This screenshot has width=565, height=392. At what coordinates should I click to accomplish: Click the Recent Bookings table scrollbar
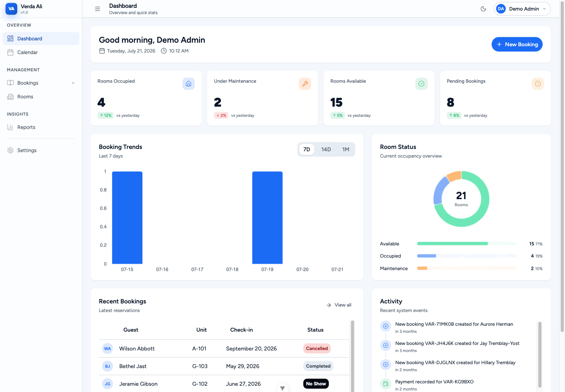[352, 356]
